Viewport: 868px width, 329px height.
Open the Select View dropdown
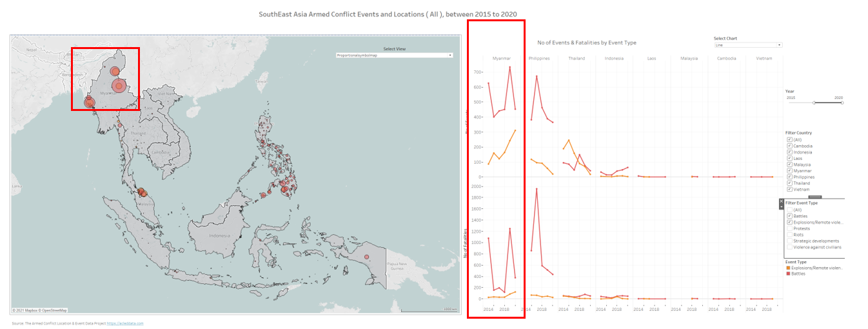(x=394, y=55)
